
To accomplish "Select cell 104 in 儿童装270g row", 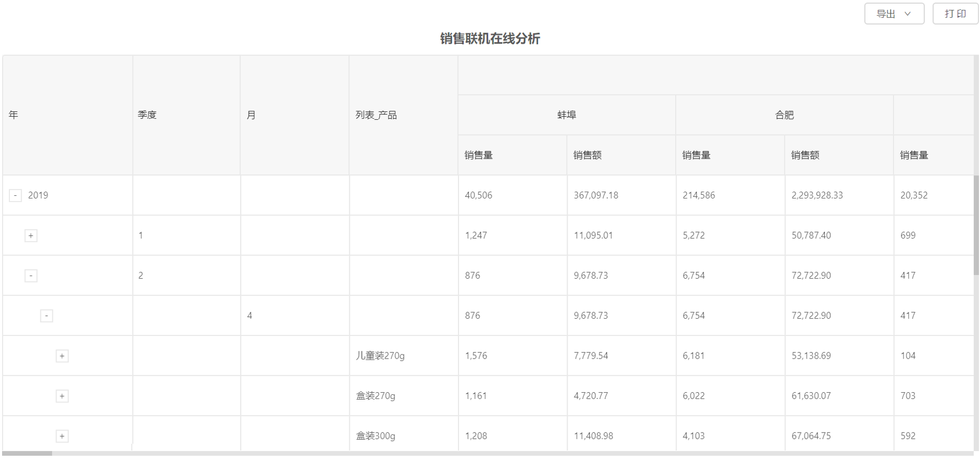I will pyautogui.click(x=934, y=356).
